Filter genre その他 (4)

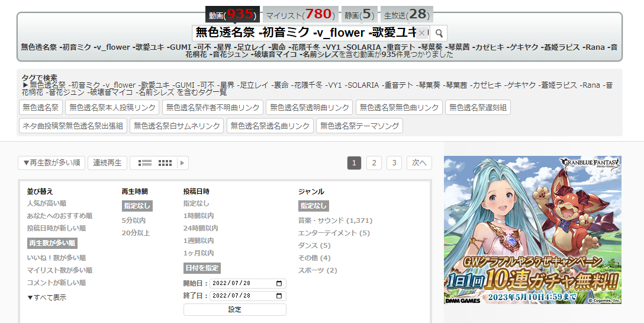pos(314,258)
